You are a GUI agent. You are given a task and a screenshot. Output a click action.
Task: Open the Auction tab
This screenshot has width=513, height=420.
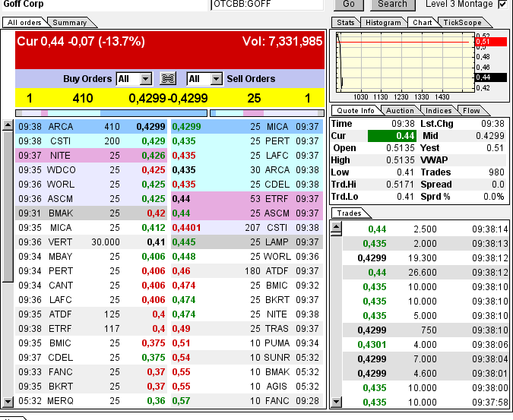tap(400, 110)
